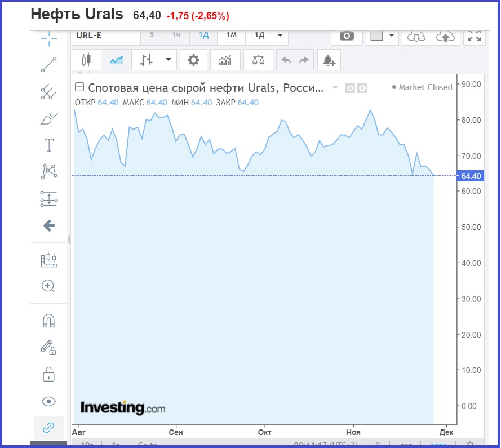This screenshot has width=501, height=448.
Task: Redo the chart action
Action: 304,60
